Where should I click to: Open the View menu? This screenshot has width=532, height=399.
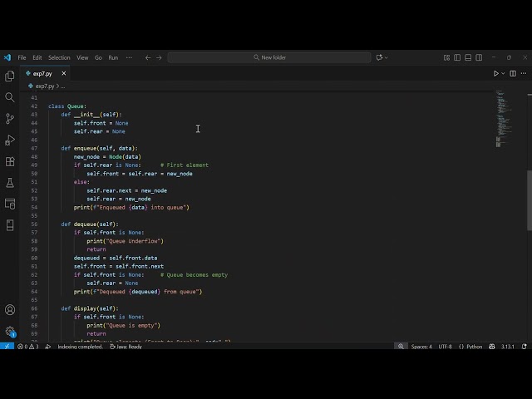click(82, 57)
